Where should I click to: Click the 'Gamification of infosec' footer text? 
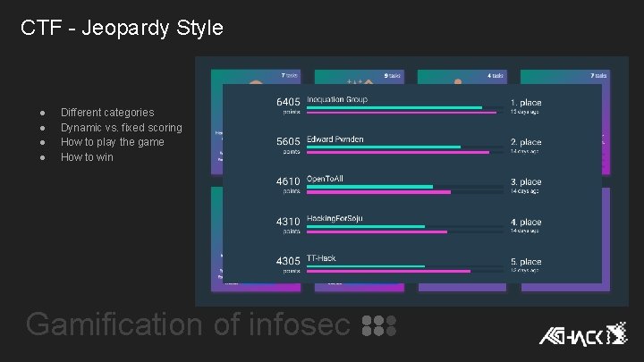click(188, 324)
